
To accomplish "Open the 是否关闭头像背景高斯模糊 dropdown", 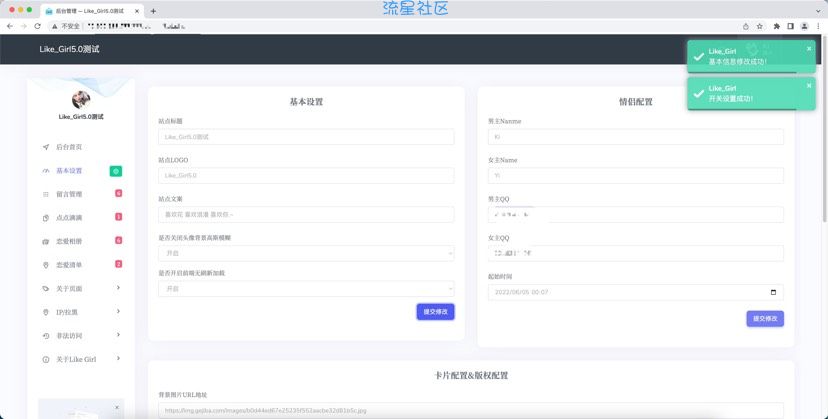I will pyautogui.click(x=306, y=254).
